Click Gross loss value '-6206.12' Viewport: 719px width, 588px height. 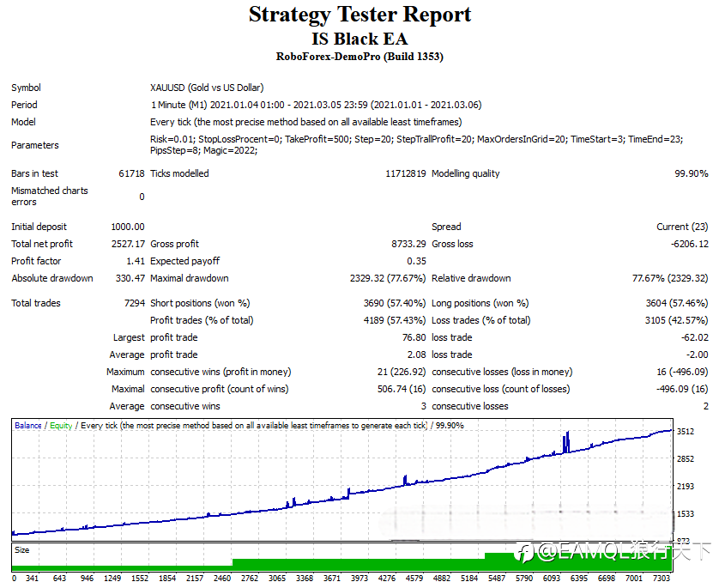pos(690,244)
